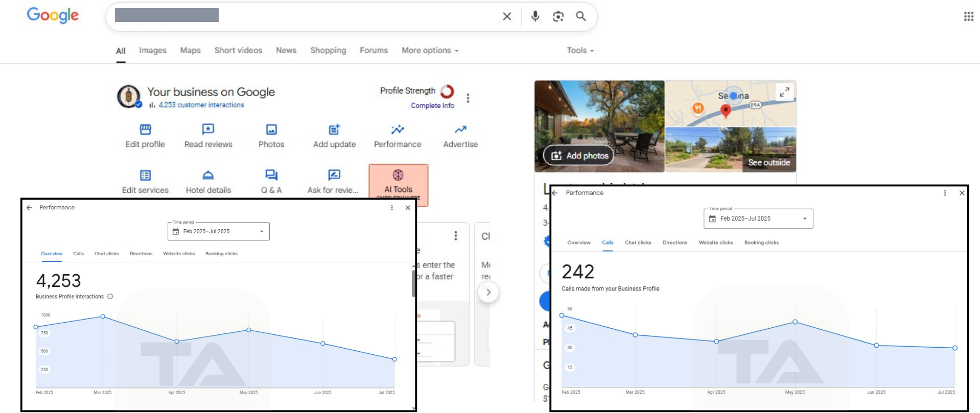This screenshot has width=980, height=413.
Task: Click the Complete Info link
Action: 432,106
